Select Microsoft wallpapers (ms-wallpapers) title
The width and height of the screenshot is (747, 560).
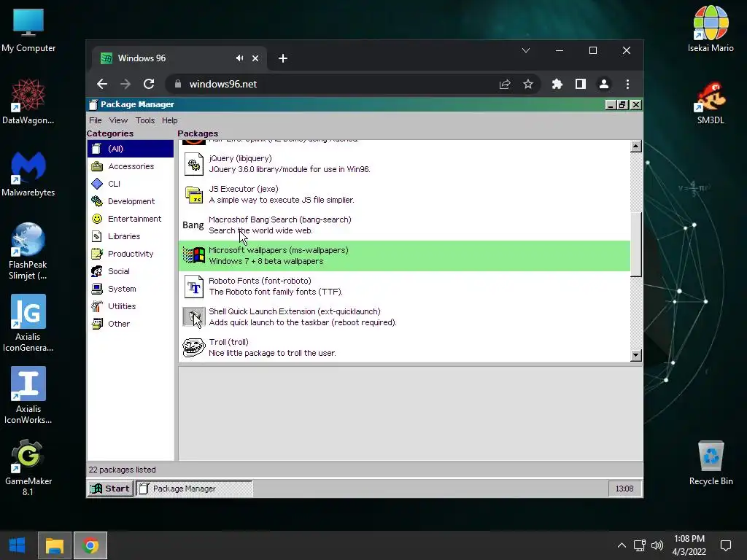pyautogui.click(x=278, y=250)
